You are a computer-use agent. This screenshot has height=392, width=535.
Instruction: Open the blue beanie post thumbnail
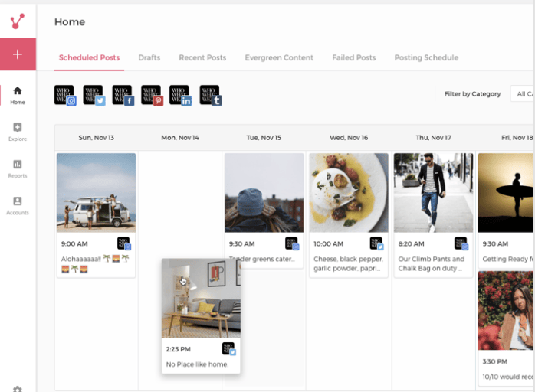[264, 193]
